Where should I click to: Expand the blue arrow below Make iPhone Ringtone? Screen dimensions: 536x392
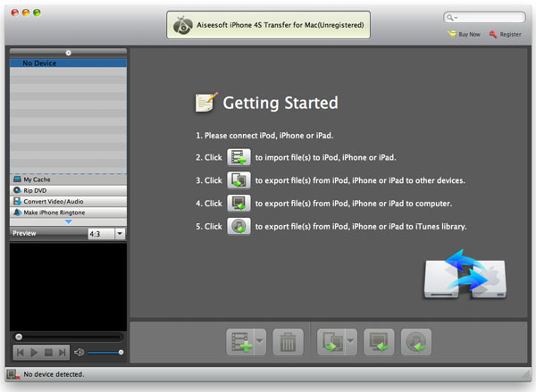point(68,221)
